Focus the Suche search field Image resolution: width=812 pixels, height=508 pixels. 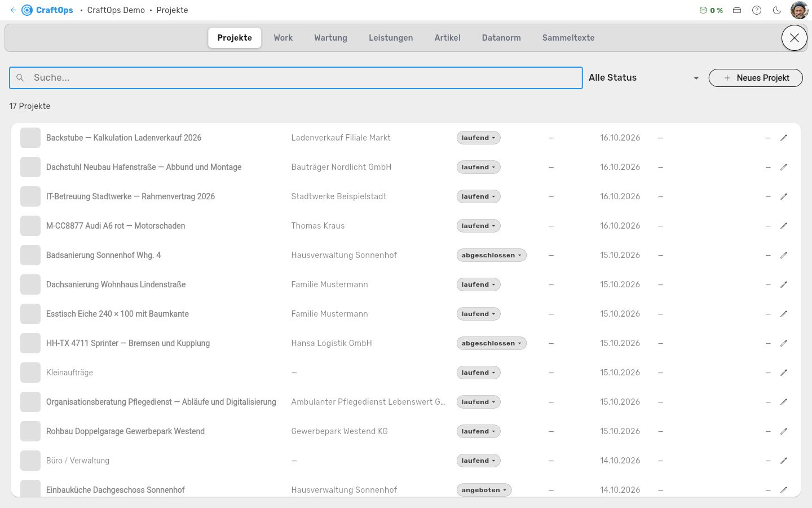[x=296, y=78]
